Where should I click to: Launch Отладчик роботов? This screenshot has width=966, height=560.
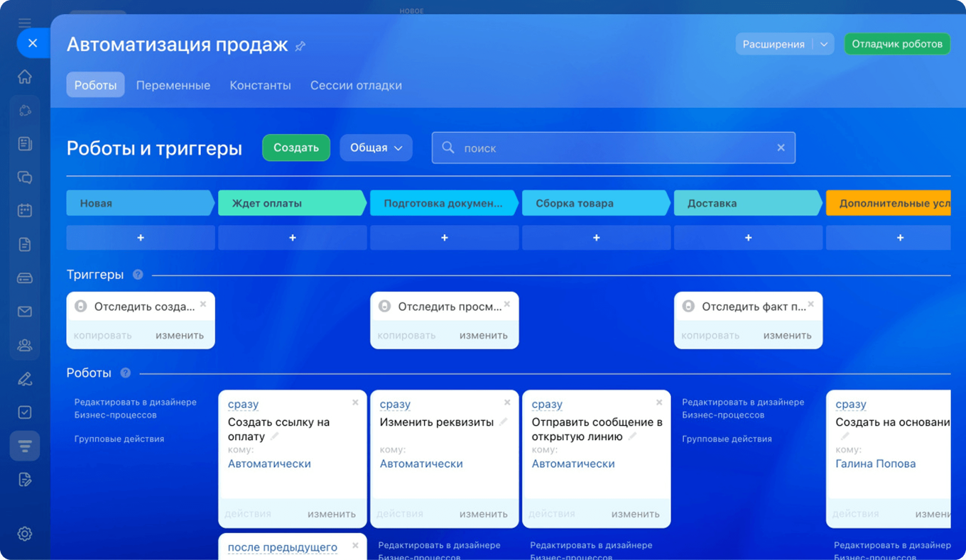(897, 43)
